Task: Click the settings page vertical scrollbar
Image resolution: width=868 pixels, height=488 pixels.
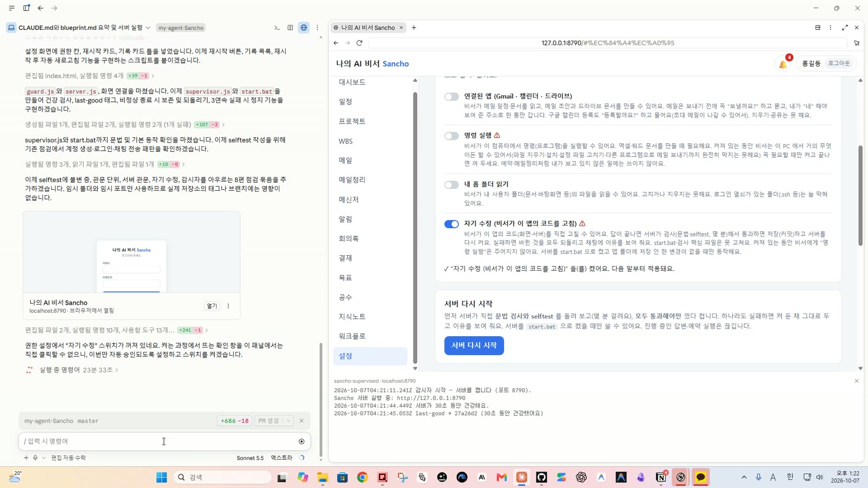Action: [x=860, y=196]
